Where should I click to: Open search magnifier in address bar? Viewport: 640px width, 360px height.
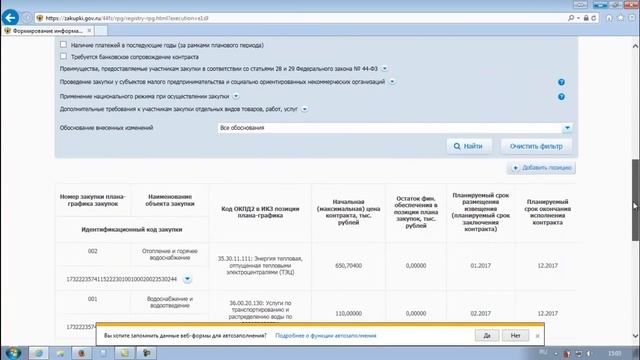click(x=571, y=18)
